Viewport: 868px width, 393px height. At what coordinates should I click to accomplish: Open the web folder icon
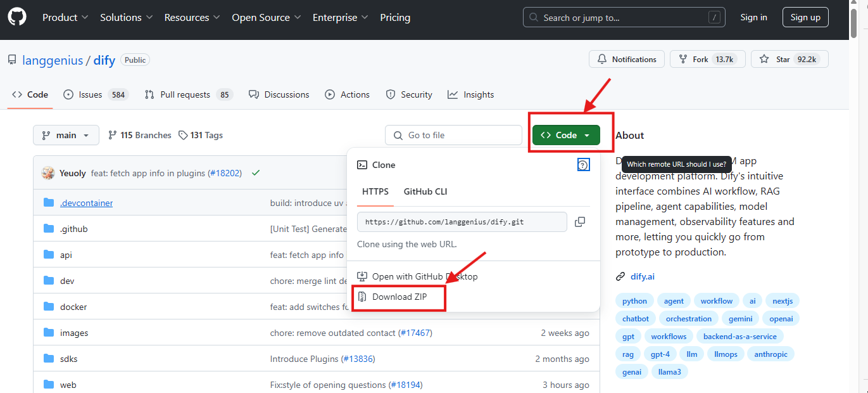[49, 385]
